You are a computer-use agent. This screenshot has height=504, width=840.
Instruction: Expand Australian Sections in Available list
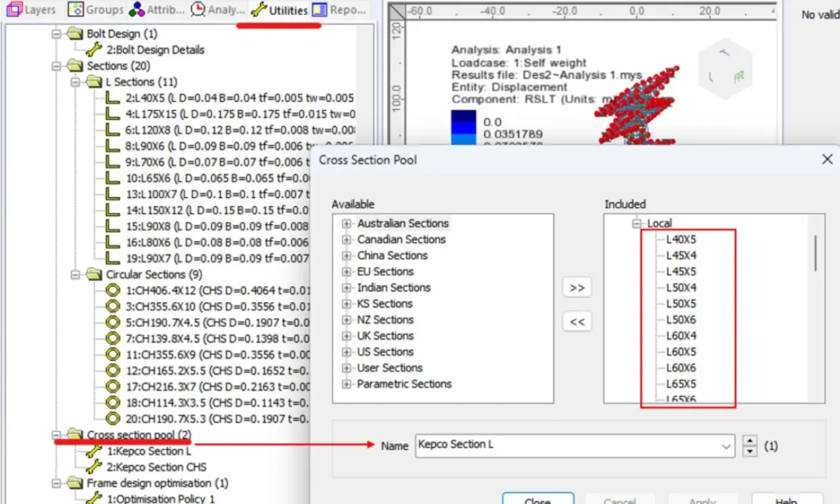point(346,223)
